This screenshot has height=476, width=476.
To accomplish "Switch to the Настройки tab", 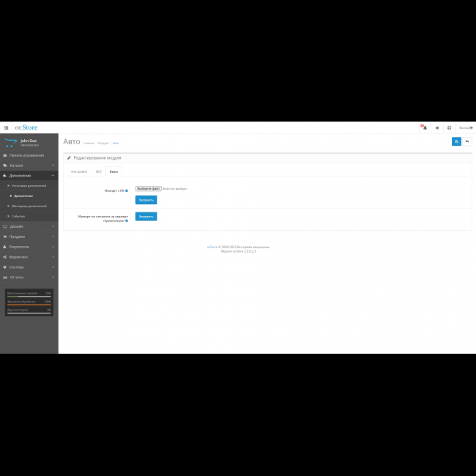I will 78,171.
